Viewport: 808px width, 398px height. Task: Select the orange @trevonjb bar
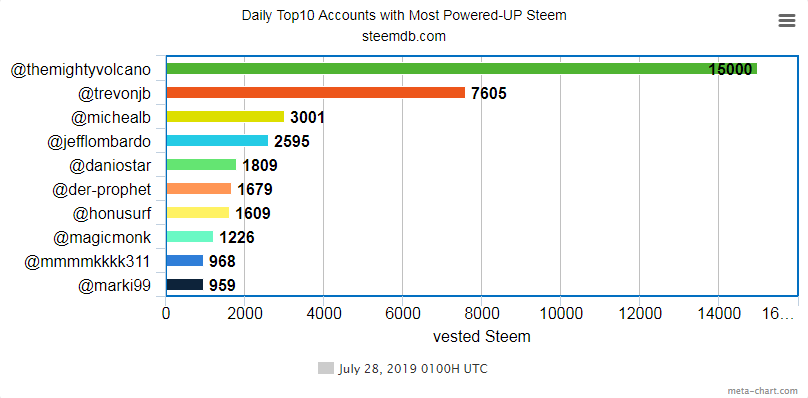coord(315,93)
